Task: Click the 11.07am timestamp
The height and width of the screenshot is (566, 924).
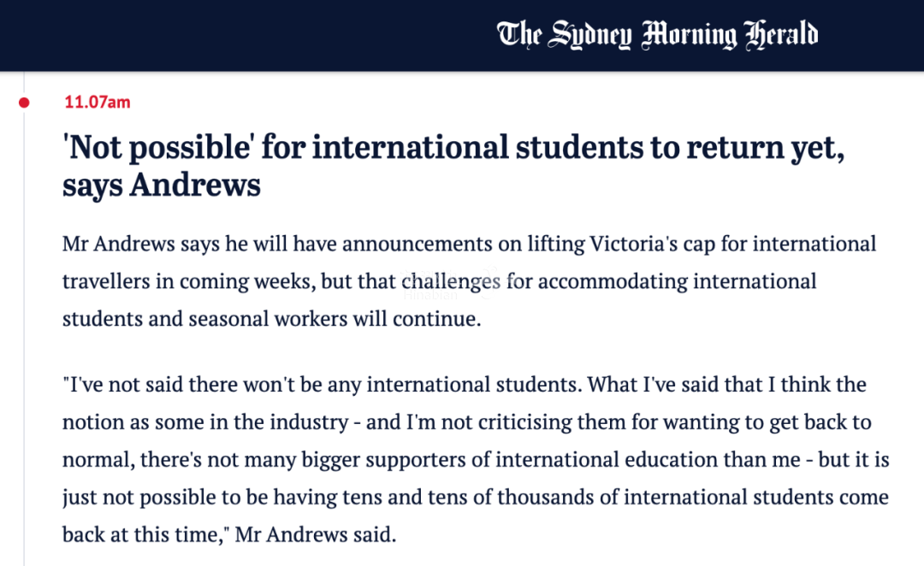Action: click(x=98, y=102)
